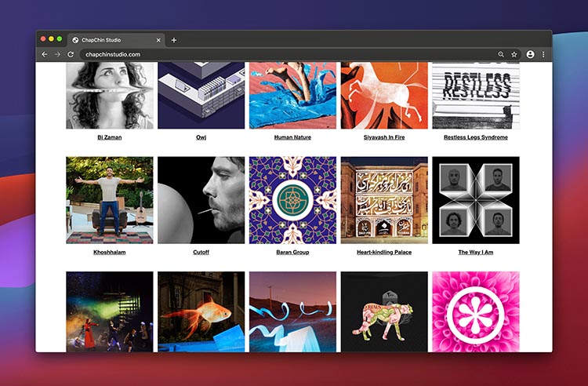The image size is (588, 386).
Task: Click the forward navigation arrow
Action: [x=57, y=54]
